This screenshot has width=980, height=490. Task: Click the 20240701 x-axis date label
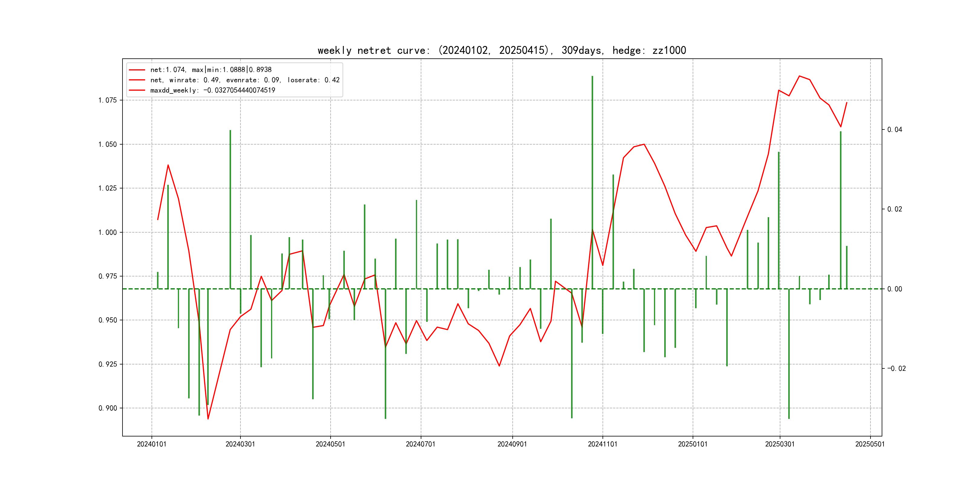pos(420,444)
